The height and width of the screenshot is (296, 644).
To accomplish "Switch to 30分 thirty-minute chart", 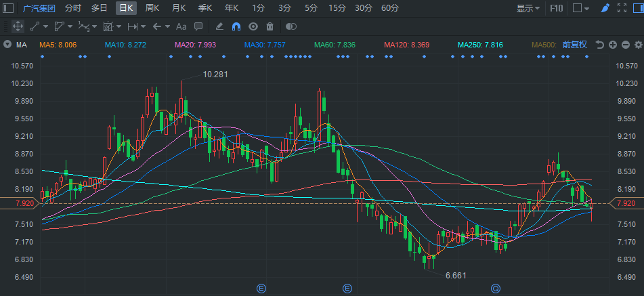I will [x=364, y=8].
